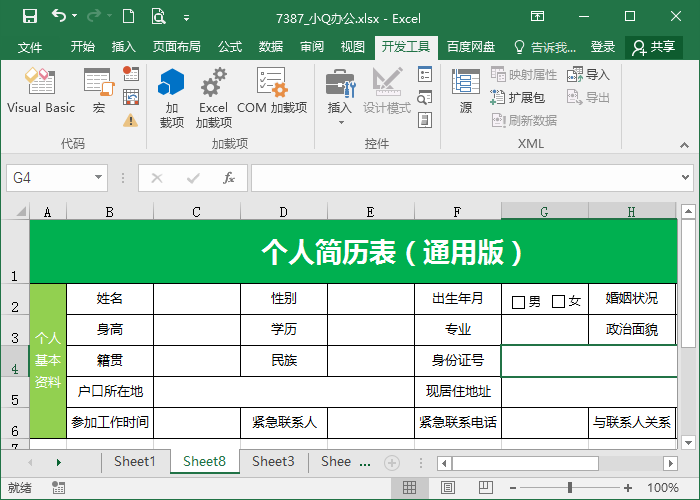This screenshot has height=500, width=700.
Task: Click 刷新数据 in XML group
Action: coord(524,120)
